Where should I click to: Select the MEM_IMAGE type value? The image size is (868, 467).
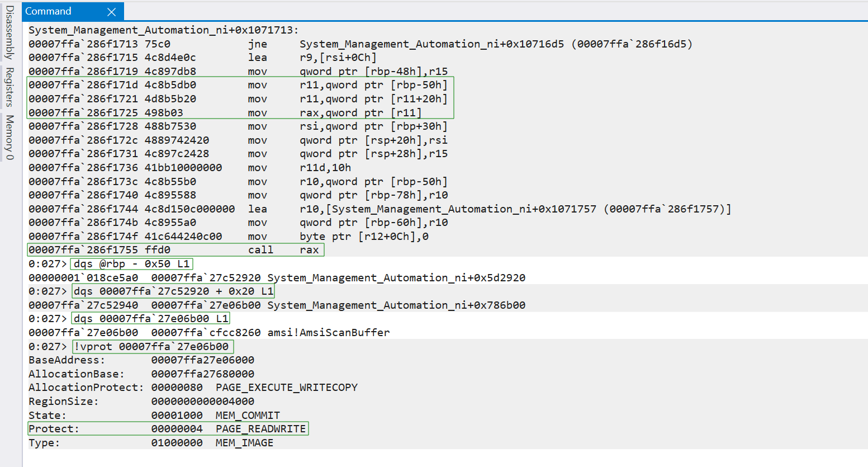(x=244, y=443)
